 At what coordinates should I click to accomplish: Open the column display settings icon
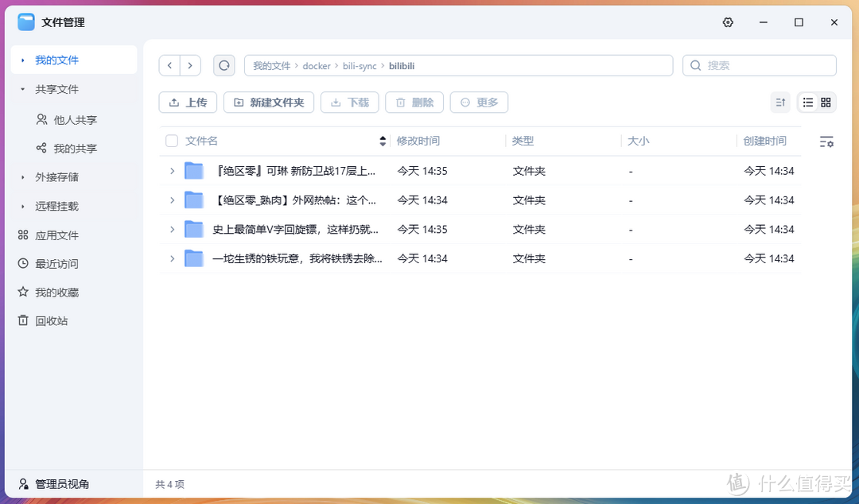pyautogui.click(x=826, y=140)
